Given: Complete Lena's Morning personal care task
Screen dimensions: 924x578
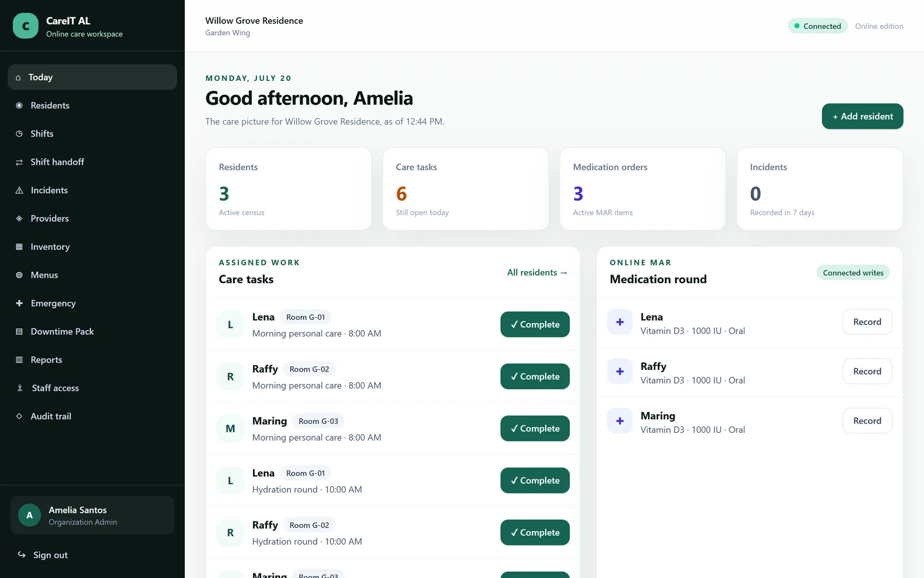Looking at the screenshot, I should (535, 324).
